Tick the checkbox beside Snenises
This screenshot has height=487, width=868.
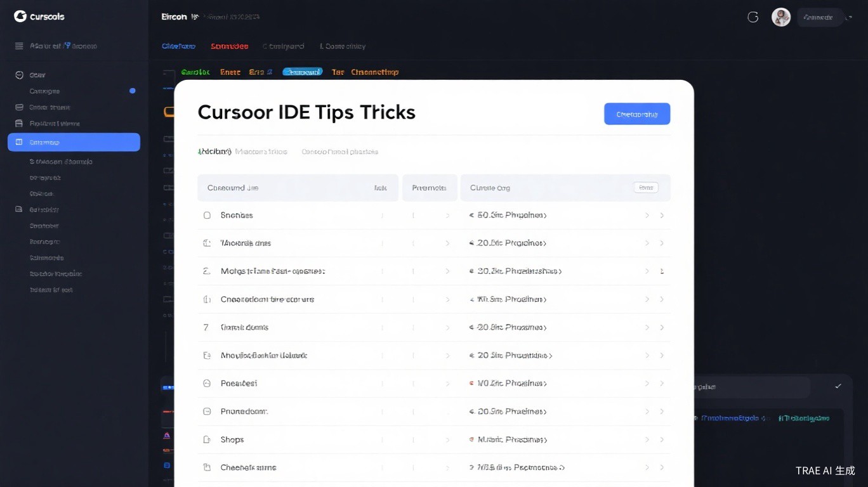point(207,215)
